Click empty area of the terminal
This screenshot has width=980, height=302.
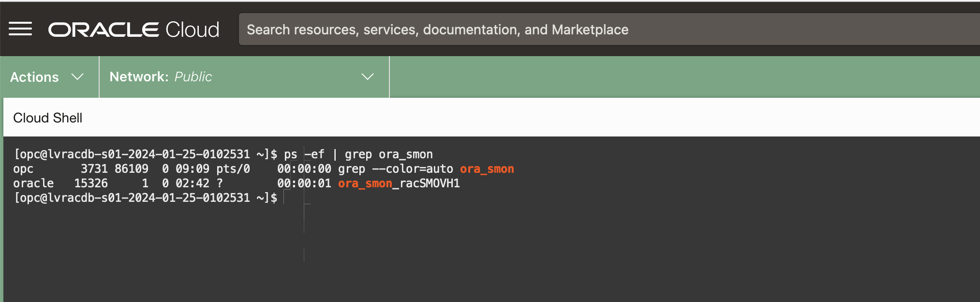click(x=580, y=252)
